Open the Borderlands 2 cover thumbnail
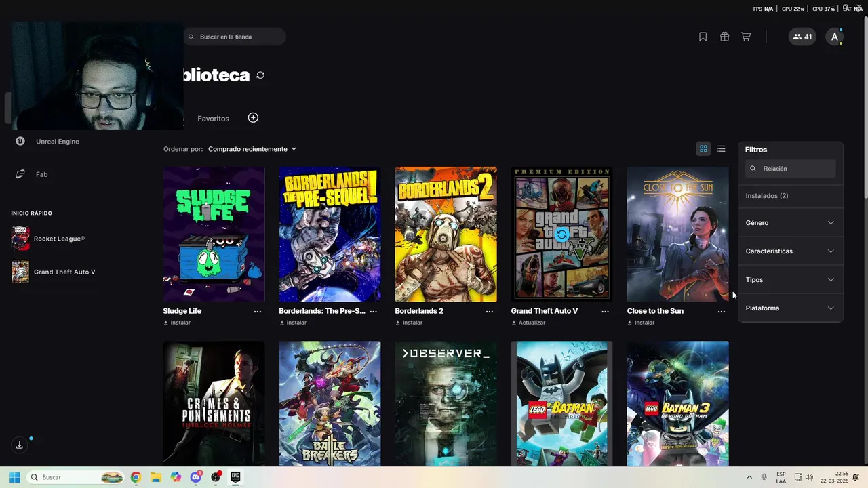This screenshot has width=868, height=488. click(x=446, y=235)
